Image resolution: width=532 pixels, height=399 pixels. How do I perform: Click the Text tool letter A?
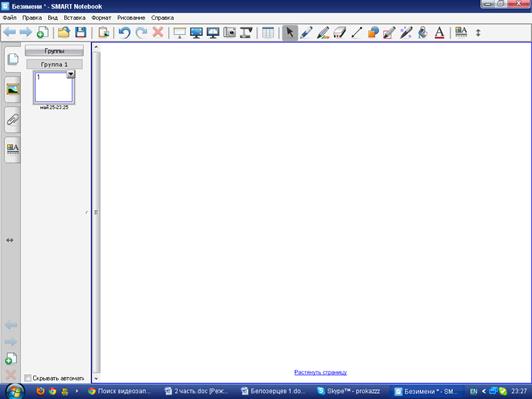point(439,33)
